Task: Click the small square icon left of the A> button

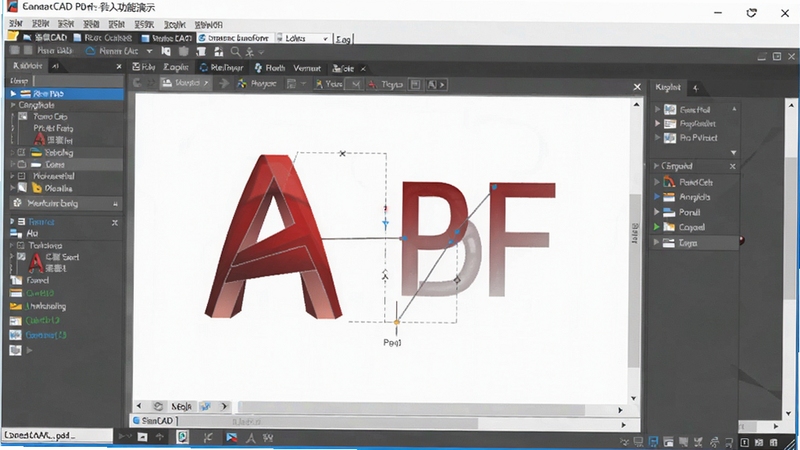Action: [415, 84]
